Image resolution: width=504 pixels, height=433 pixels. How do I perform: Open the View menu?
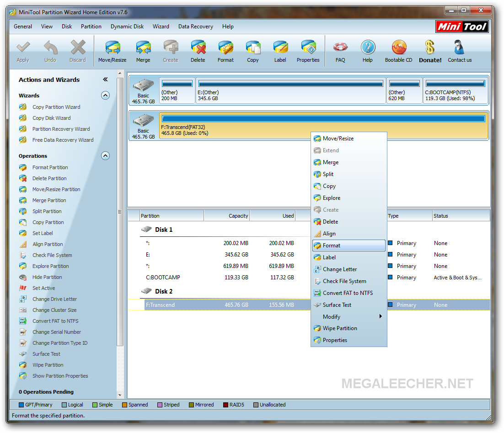click(47, 27)
